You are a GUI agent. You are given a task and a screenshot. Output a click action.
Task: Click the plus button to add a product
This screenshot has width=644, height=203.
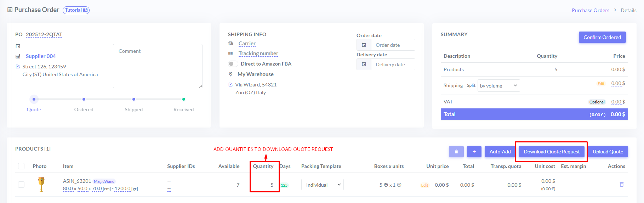[474, 152]
